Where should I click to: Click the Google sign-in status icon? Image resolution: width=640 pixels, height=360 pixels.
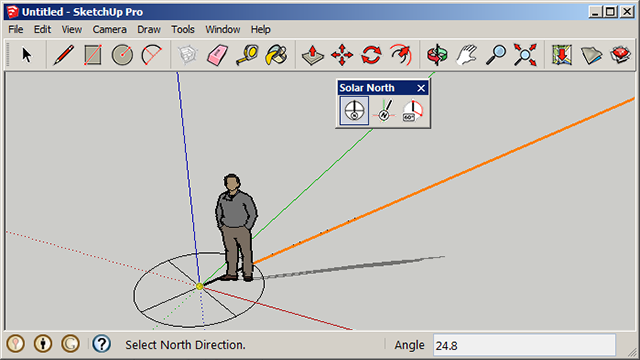[x=70, y=344]
